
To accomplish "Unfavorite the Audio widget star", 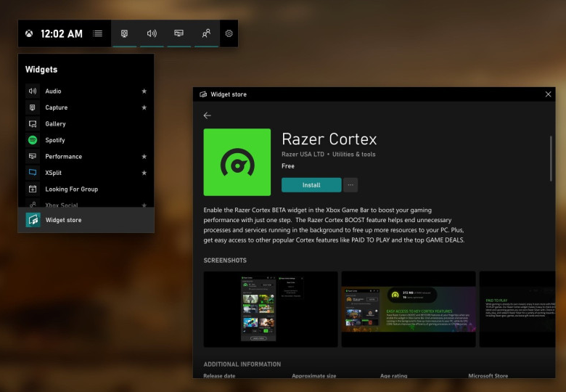I will 144,91.
